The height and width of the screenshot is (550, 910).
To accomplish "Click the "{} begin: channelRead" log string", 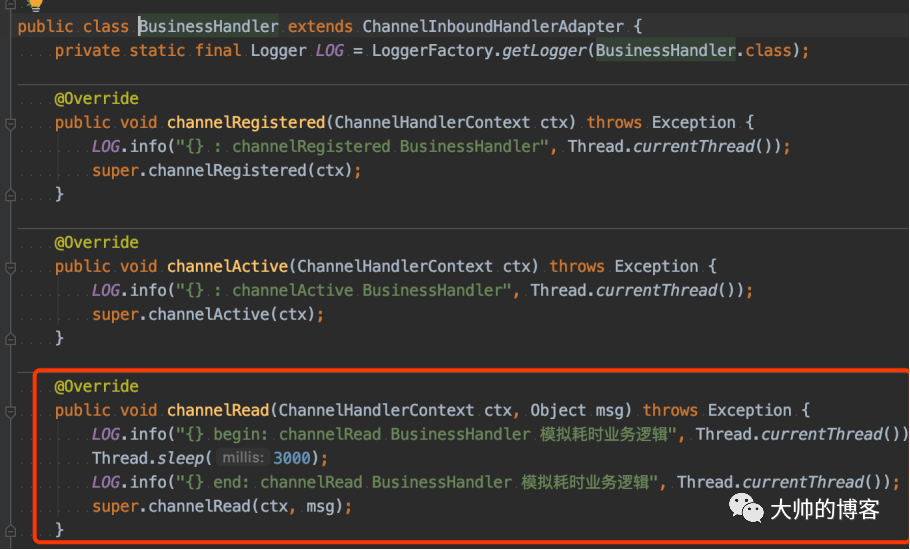I will [x=427, y=434].
